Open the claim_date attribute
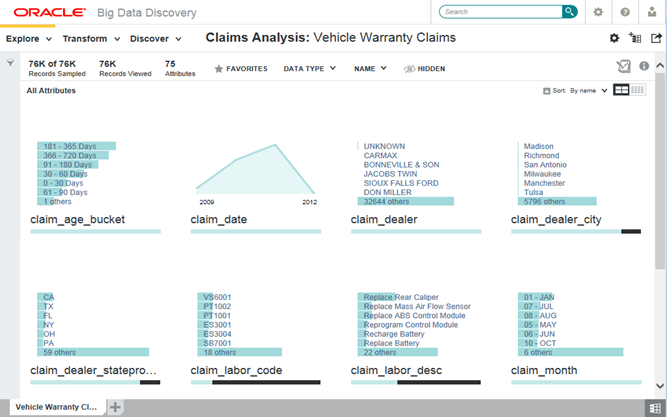Screen dimensions: 667x417 tap(219, 220)
